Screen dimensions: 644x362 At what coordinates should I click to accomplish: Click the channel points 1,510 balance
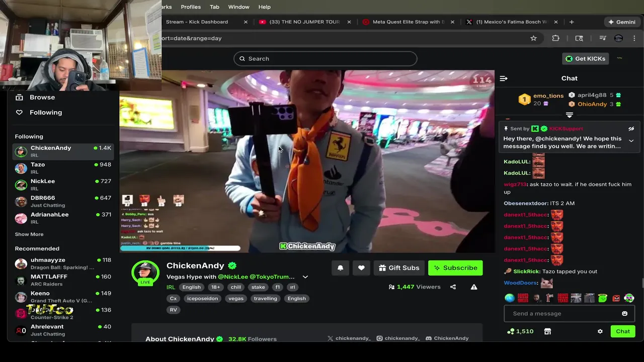click(x=520, y=331)
